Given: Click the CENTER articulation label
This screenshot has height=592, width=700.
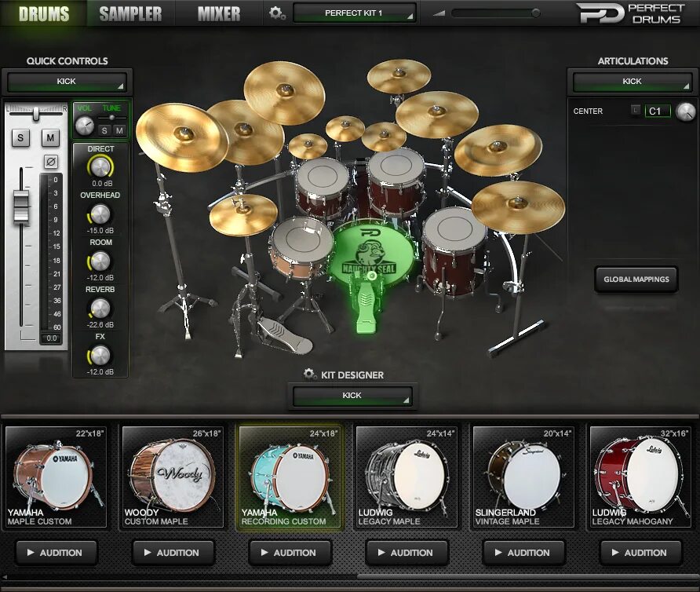Looking at the screenshot, I should click(588, 111).
